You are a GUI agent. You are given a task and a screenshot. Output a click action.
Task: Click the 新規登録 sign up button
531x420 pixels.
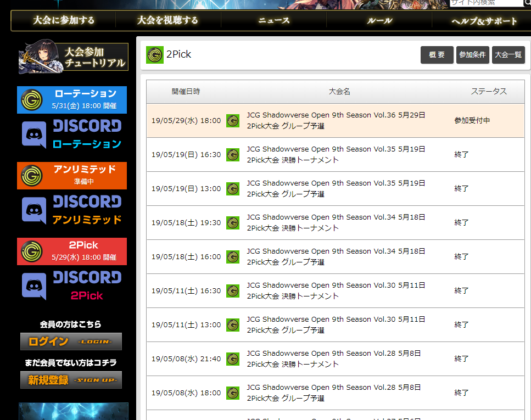pos(71,380)
